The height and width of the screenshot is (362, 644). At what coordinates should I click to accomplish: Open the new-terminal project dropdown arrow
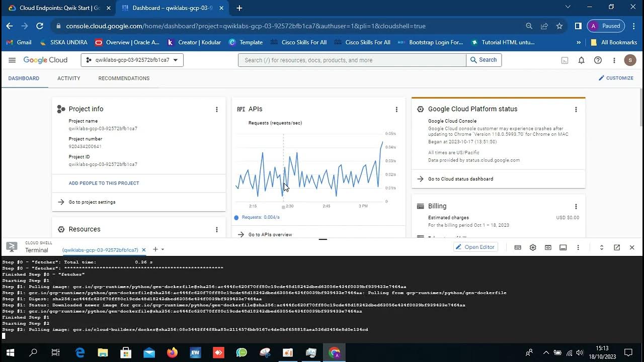[163, 249]
